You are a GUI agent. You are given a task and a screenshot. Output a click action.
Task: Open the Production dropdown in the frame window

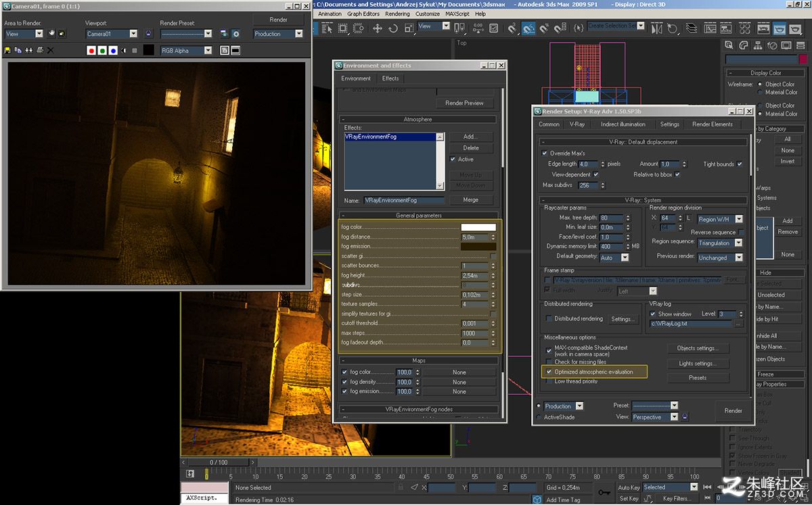(278, 34)
